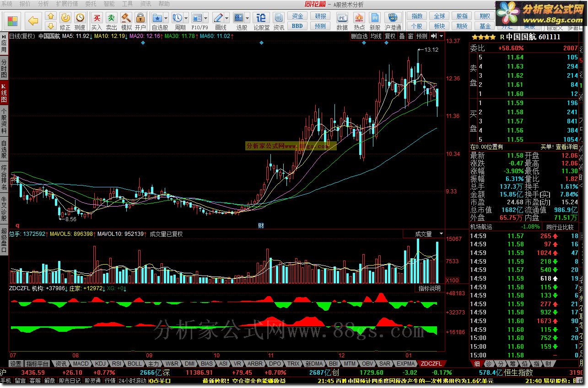Viewport: 588px width, 388px height.
Task: Switch to the 分时图 side tab
Action: click(x=4, y=69)
